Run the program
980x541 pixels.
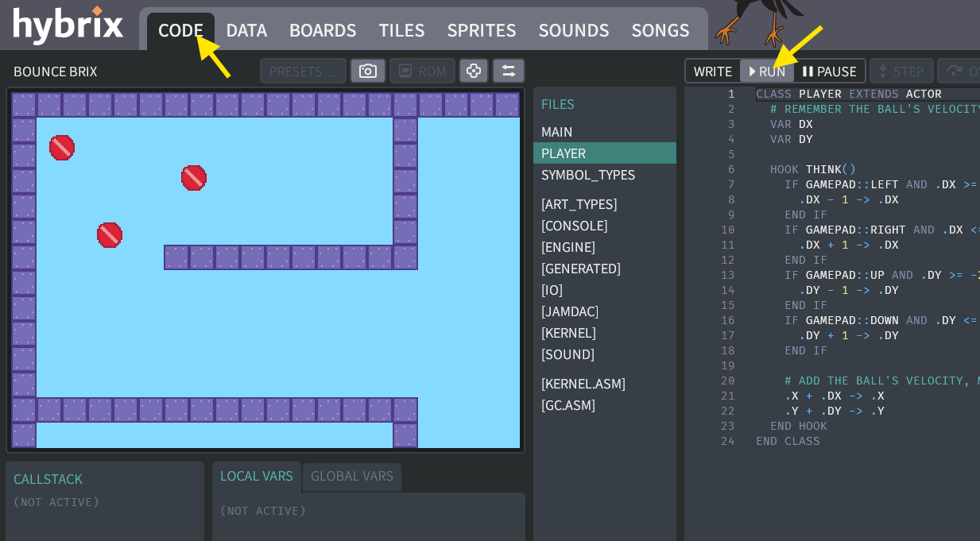pyautogui.click(x=767, y=71)
